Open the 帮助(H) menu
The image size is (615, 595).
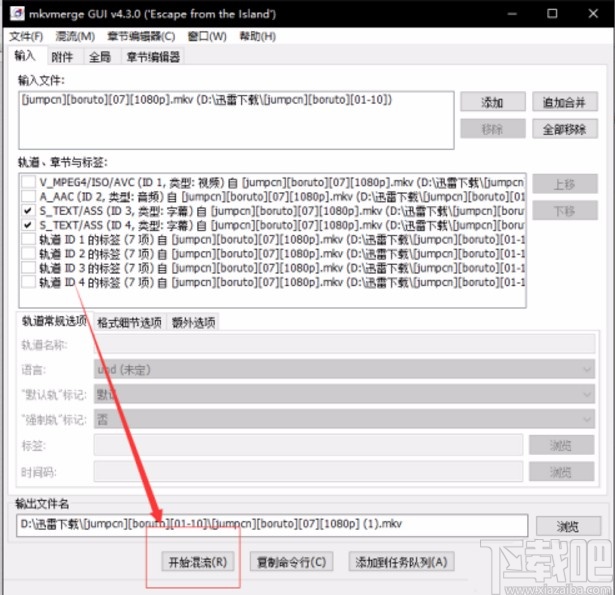click(x=258, y=36)
